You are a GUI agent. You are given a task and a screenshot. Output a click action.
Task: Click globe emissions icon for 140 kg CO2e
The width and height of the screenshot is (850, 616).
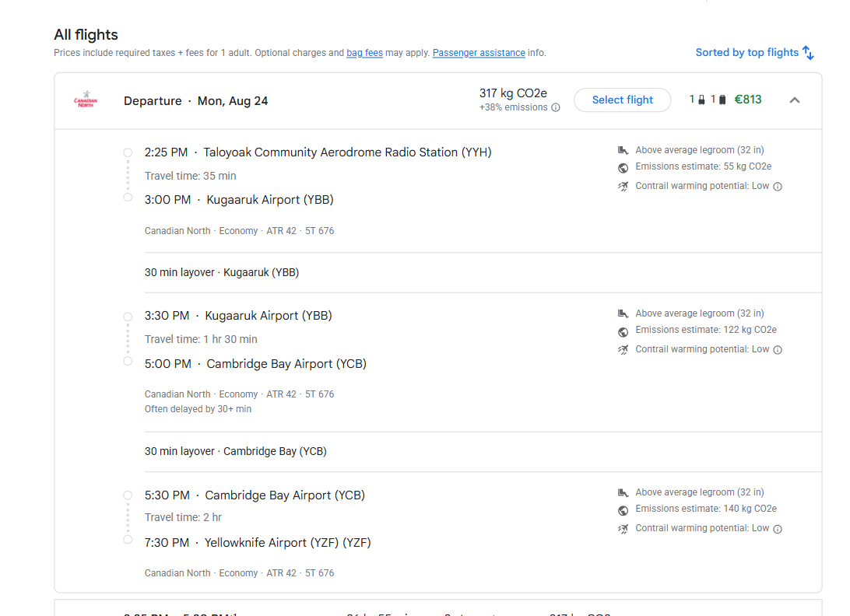[x=623, y=510]
